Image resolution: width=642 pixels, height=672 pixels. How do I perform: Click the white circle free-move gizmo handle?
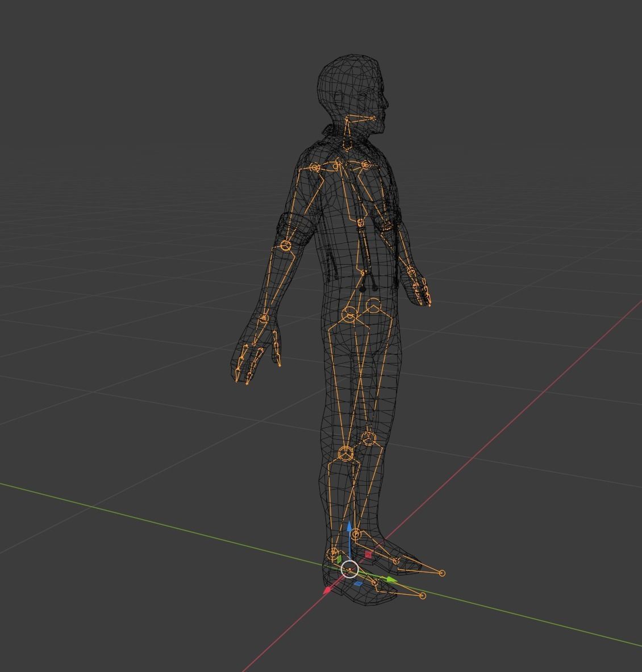[x=350, y=569]
